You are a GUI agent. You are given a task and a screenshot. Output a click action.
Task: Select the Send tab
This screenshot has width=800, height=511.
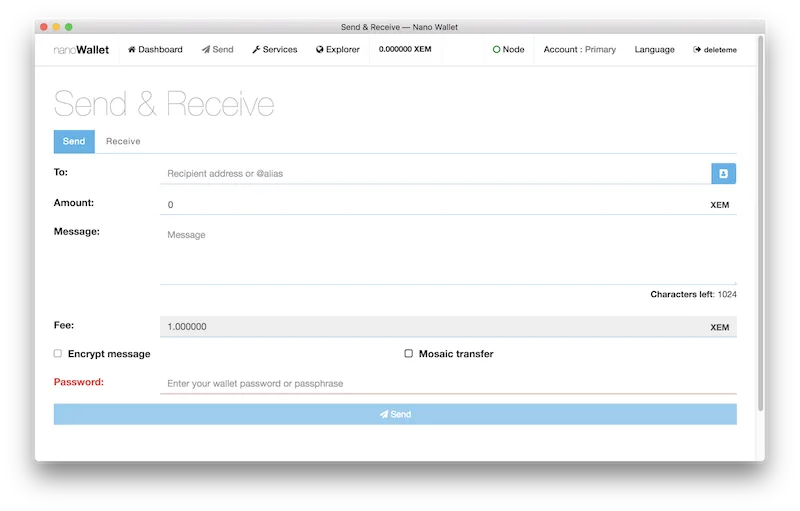point(74,142)
